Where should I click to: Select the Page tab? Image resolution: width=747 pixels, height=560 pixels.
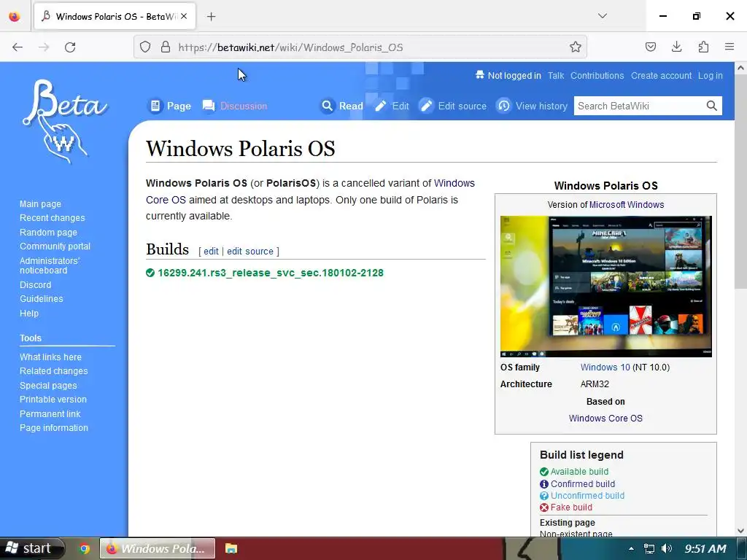point(169,106)
